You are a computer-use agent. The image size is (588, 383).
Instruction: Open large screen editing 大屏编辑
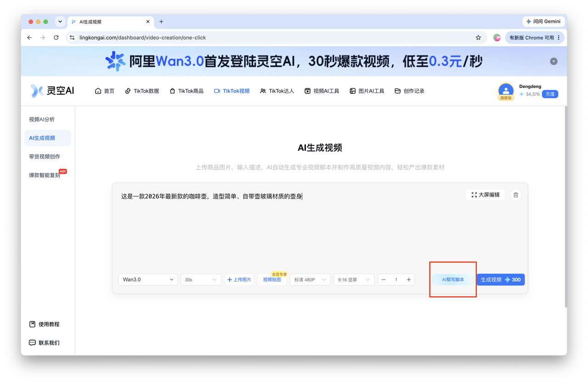486,195
